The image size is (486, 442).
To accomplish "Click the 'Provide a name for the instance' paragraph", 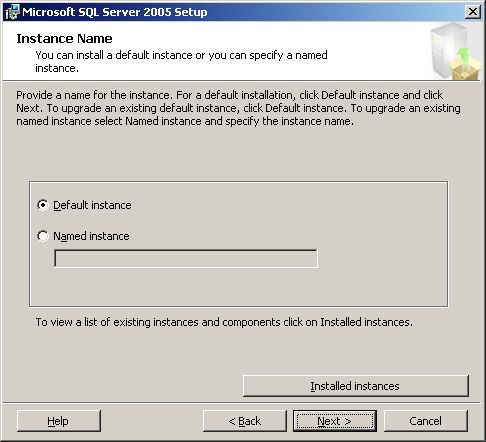I will click(x=238, y=108).
